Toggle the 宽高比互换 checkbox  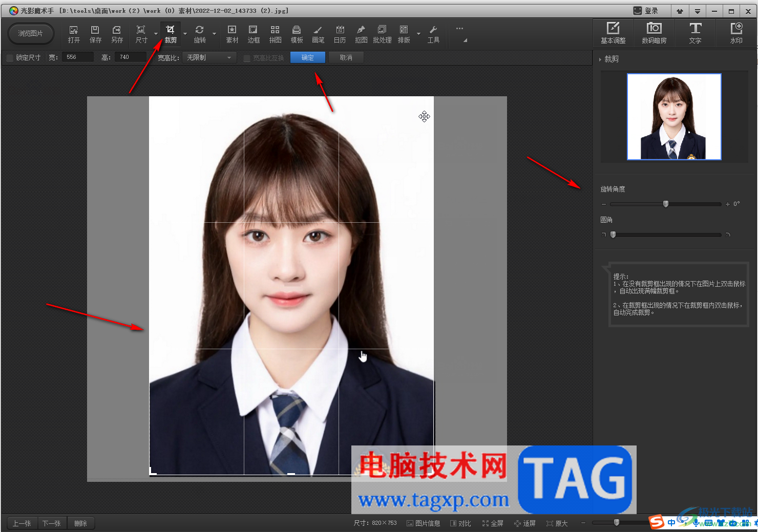pos(247,58)
